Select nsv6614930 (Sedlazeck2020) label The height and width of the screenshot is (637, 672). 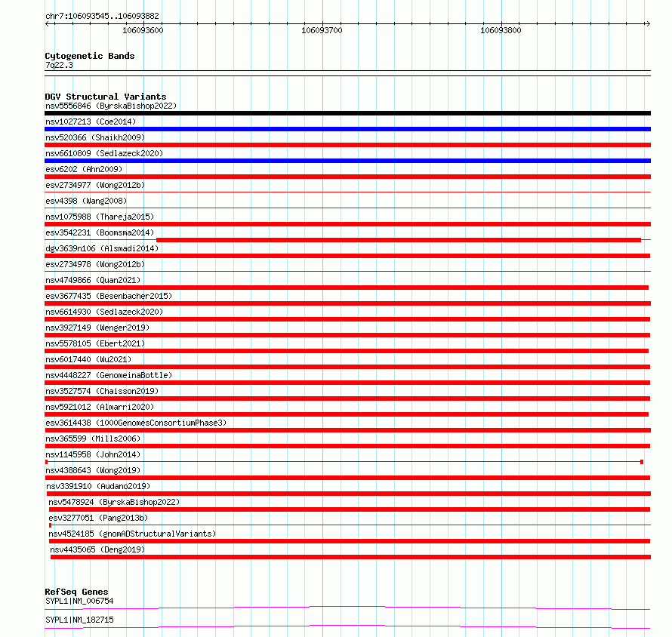click(104, 312)
